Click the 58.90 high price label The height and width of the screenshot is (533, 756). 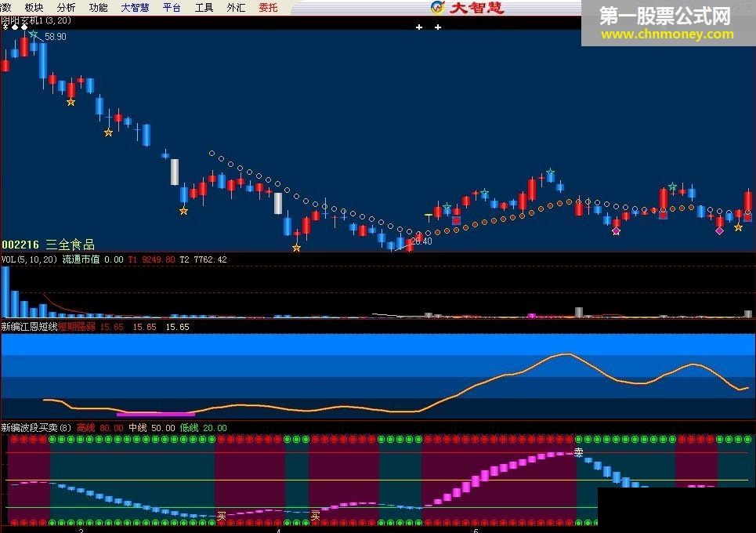pos(56,37)
